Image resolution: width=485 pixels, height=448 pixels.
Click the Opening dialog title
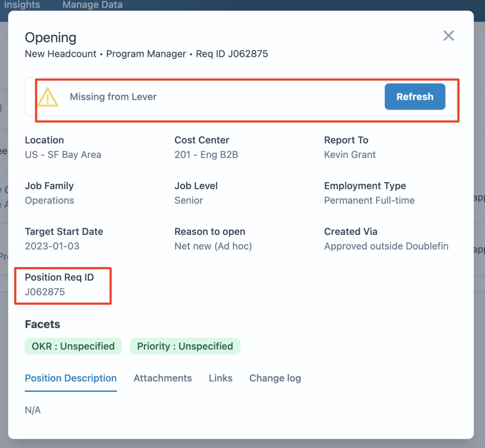click(x=50, y=37)
